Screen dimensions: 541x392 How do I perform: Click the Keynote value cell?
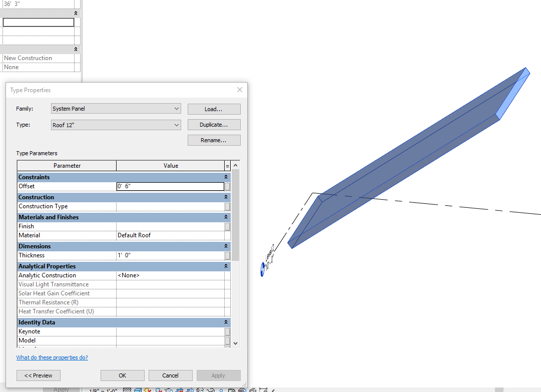[170, 331]
